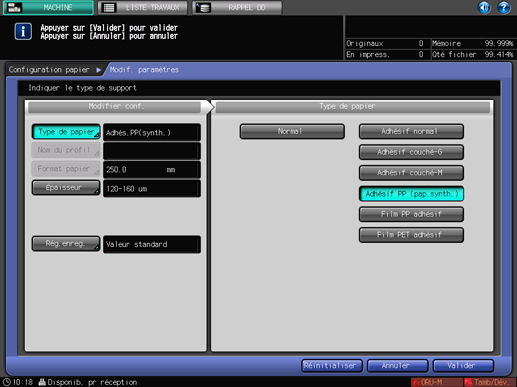Image resolution: width=517 pixels, height=387 pixels.
Task: Select Adhésif PP (pap. synth.) option
Action: (x=411, y=194)
